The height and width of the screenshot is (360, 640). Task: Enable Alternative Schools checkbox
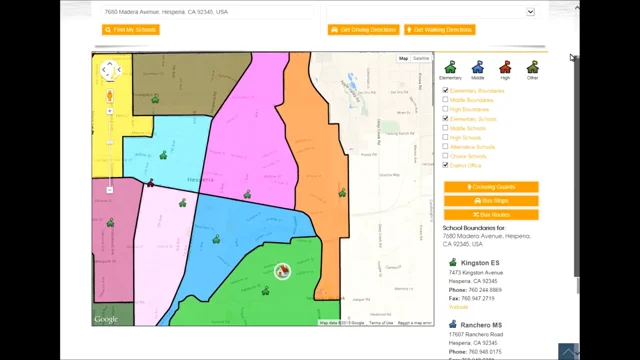(445, 146)
